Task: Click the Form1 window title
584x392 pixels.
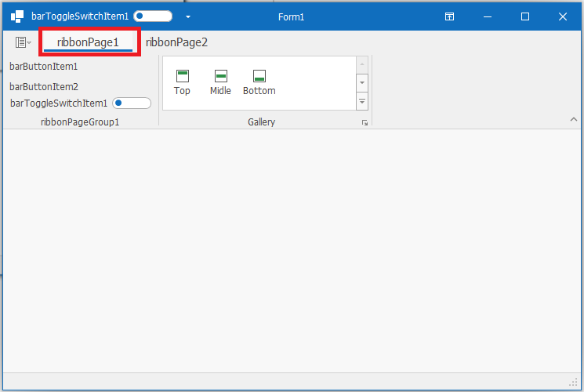Action: pyautogui.click(x=292, y=16)
